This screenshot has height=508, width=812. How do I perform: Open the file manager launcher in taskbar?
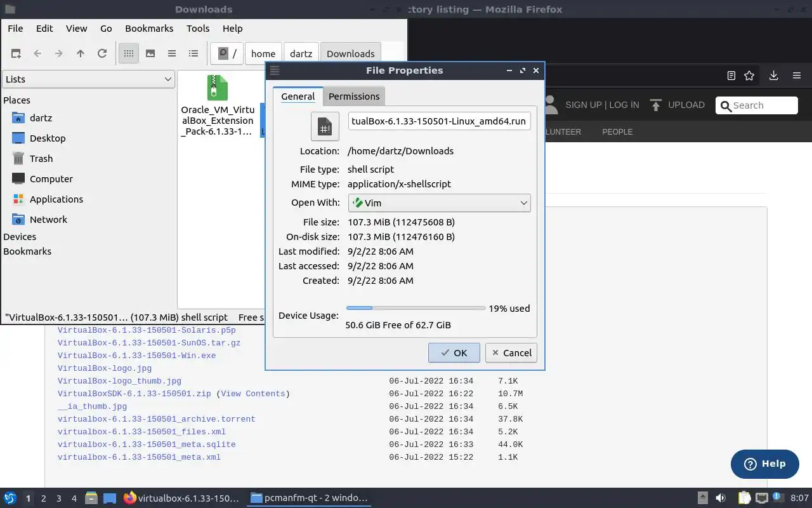pos(91,498)
